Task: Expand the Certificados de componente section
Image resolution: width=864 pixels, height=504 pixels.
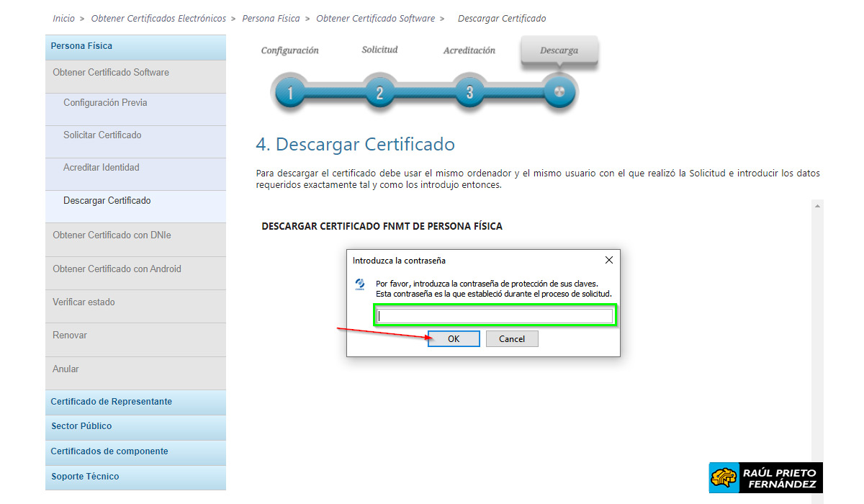Action: pyautogui.click(x=108, y=451)
